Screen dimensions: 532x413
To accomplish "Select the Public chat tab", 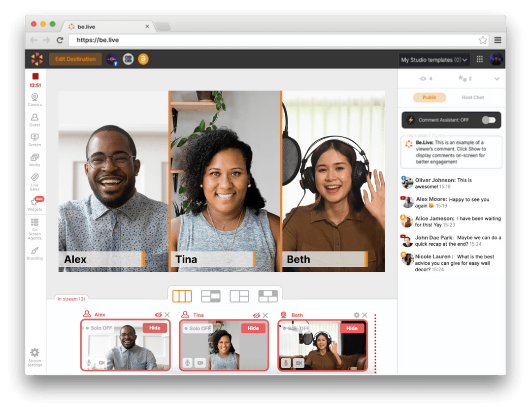I will 430,97.
